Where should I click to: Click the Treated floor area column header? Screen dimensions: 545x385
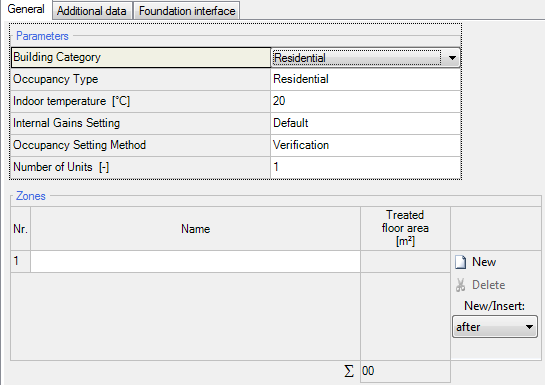tap(405, 228)
